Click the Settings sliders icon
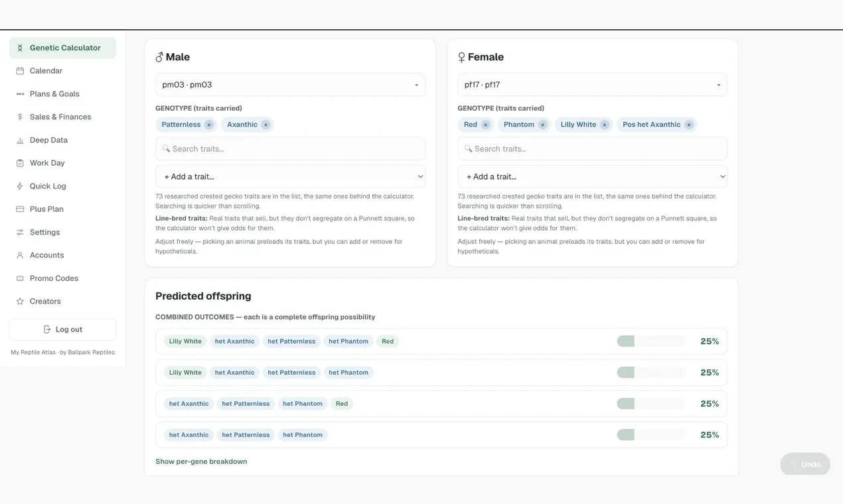The height and width of the screenshot is (504, 843). [x=20, y=232]
